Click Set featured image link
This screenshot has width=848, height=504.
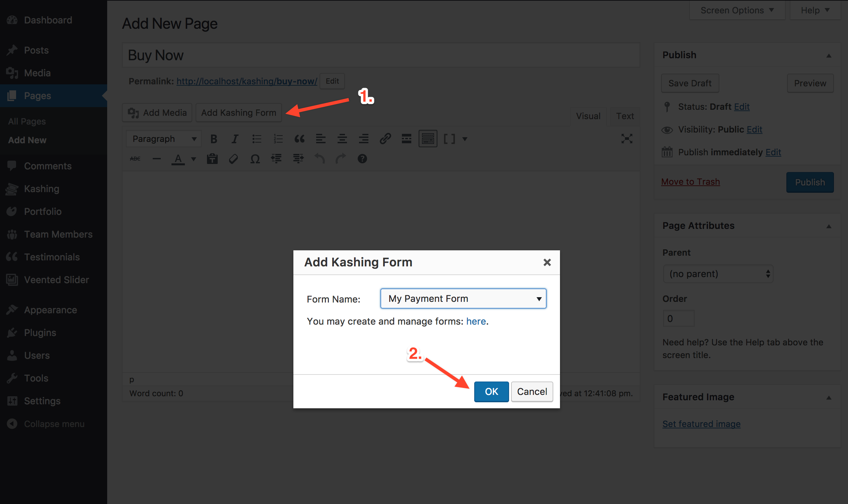tap(701, 424)
